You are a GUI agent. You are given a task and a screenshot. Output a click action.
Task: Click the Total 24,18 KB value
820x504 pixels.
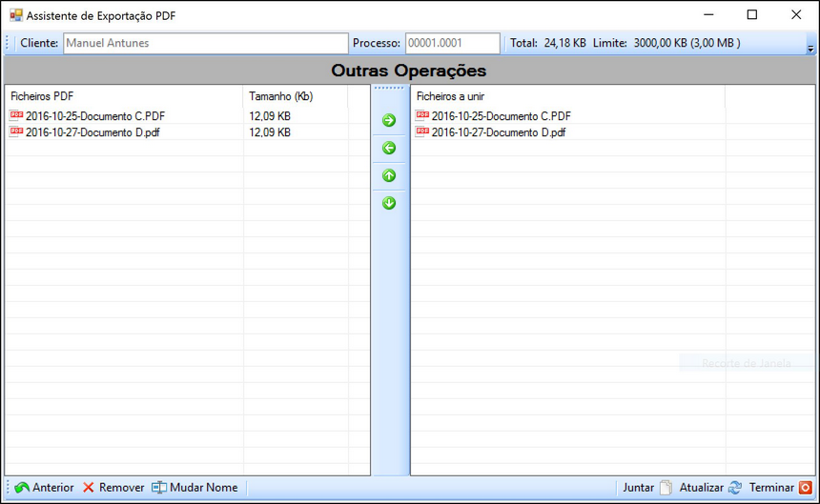tap(564, 43)
